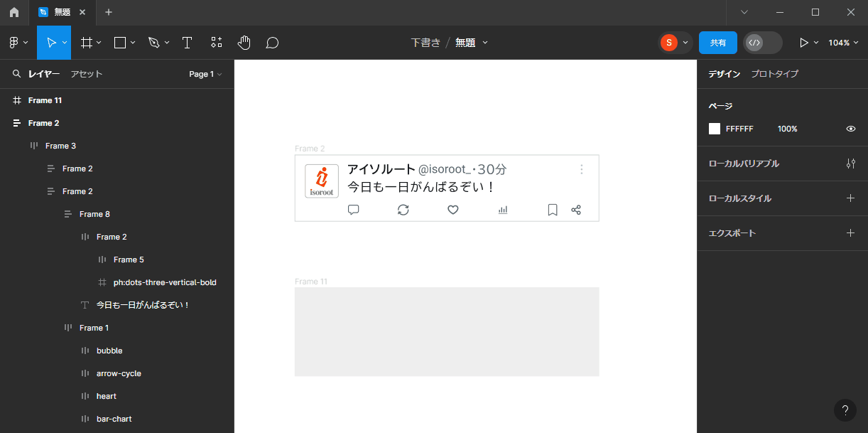The height and width of the screenshot is (433, 868).
Task: Select the Comment tool
Action: [x=272, y=43]
